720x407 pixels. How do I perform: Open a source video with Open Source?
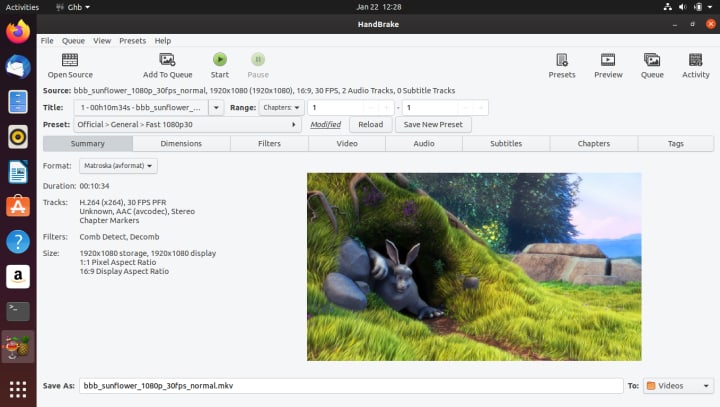coord(70,66)
